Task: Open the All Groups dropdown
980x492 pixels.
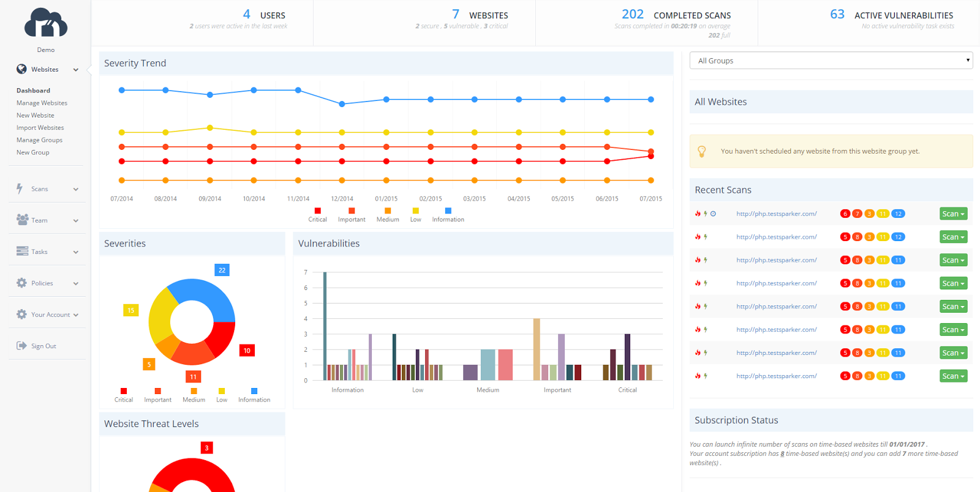Action: coord(831,61)
